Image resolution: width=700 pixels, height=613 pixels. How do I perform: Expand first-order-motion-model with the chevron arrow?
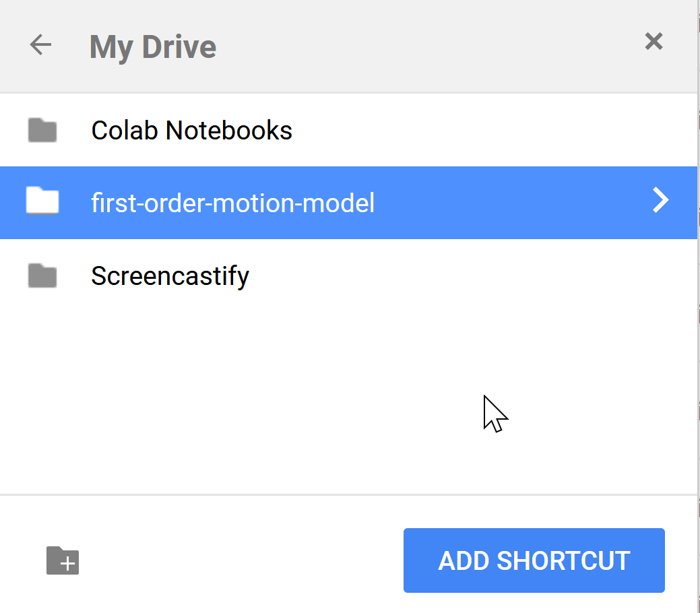(660, 200)
